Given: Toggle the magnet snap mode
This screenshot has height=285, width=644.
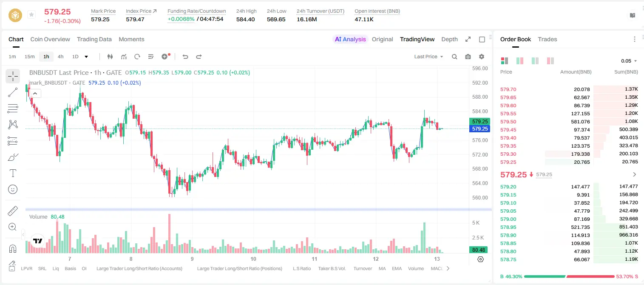Looking at the screenshot, I should pos(13,248).
